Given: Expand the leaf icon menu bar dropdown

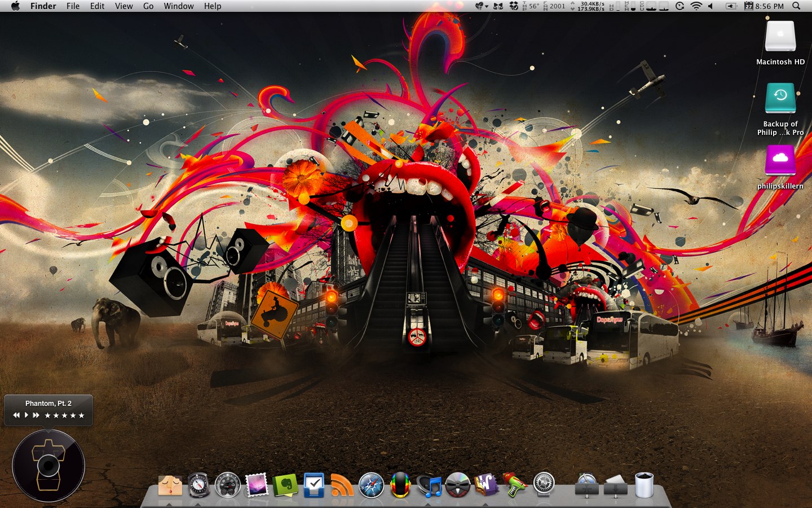Looking at the screenshot, I should tap(482, 6).
